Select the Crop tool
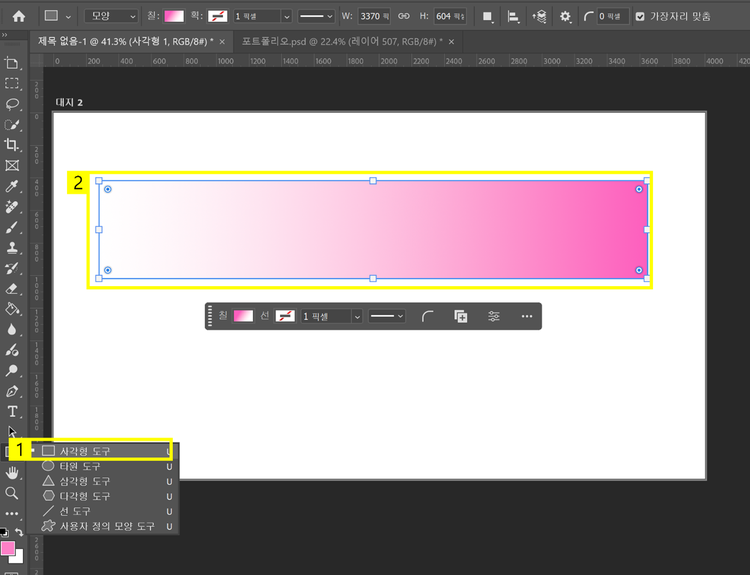750x575 pixels. coord(12,144)
